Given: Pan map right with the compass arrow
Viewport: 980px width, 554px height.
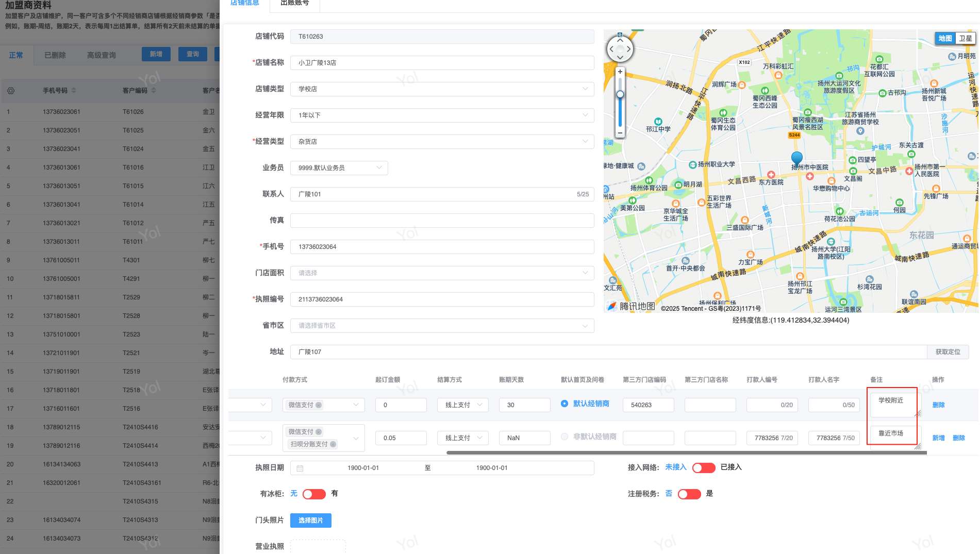Looking at the screenshot, I should [629, 49].
